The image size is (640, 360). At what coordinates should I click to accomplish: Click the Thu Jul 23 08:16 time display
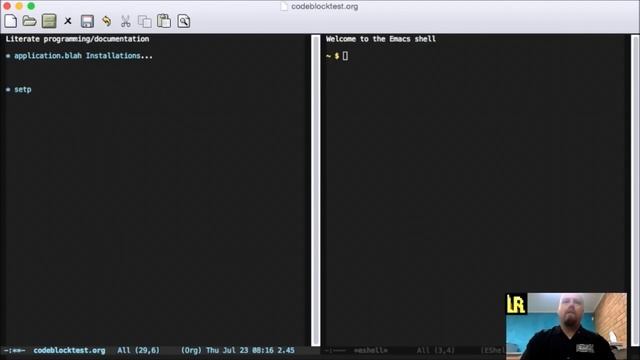(240, 350)
